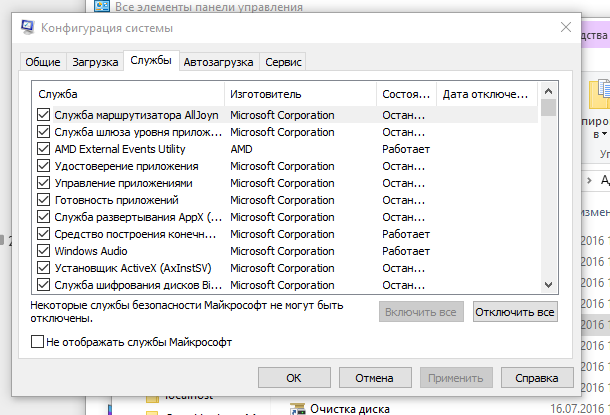Toggle Служба шифрования дисков checkbox
This screenshot has width=610, height=415.
pos(43,285)
